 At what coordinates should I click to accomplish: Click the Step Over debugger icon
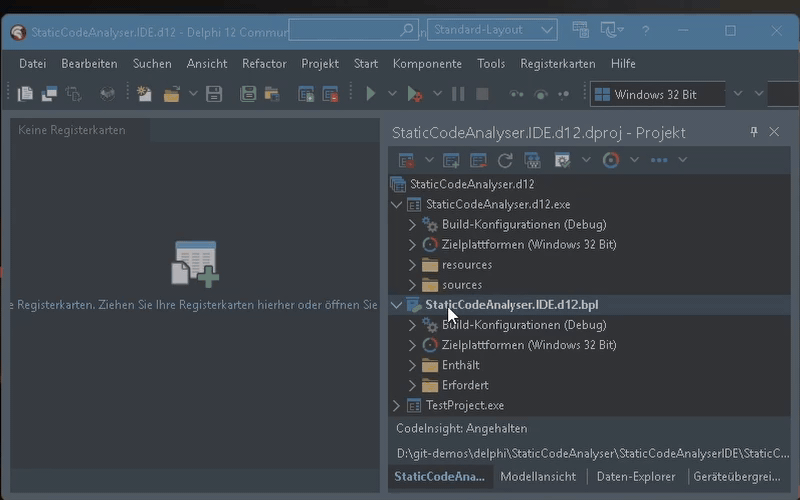541,94
